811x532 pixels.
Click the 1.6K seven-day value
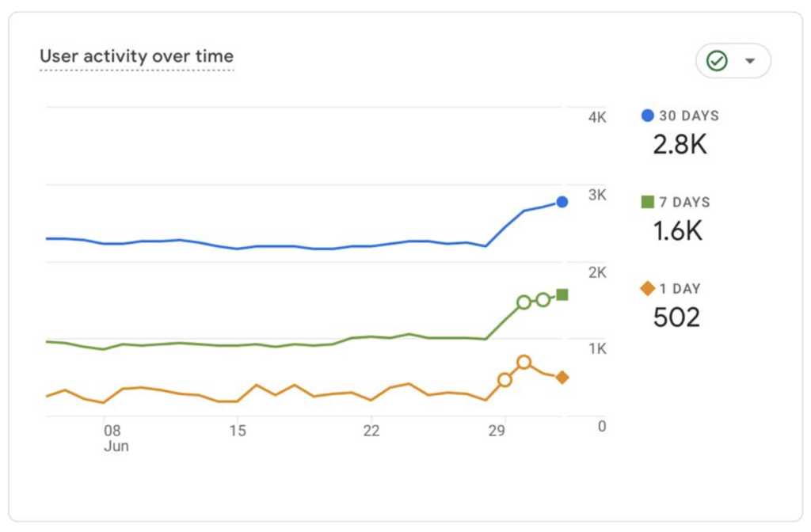click(678, 231)
